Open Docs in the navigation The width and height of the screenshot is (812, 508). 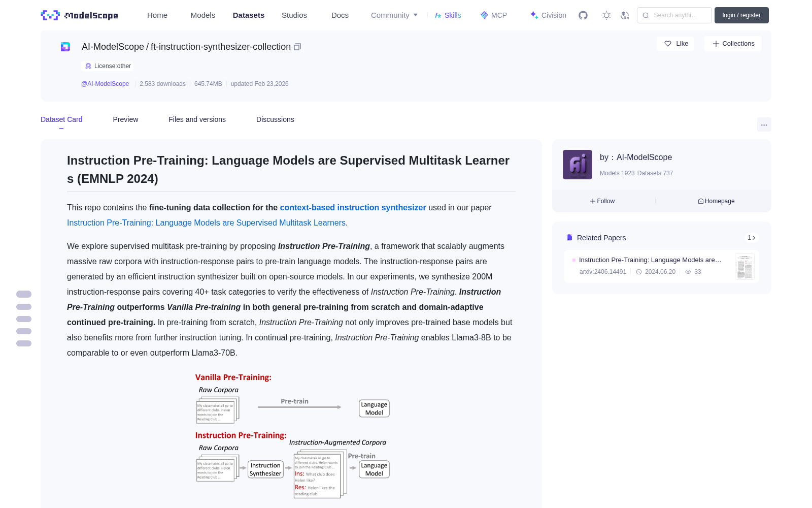coord(340,15)
